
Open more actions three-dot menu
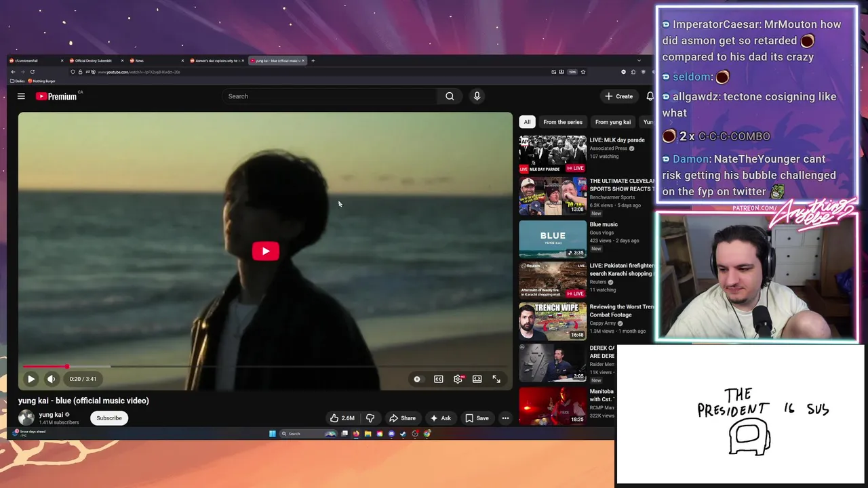click(505, 418)
